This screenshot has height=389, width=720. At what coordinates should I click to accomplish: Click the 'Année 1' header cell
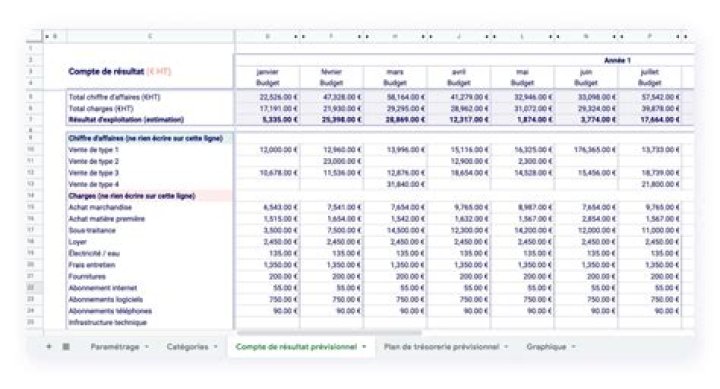(617, 60)
